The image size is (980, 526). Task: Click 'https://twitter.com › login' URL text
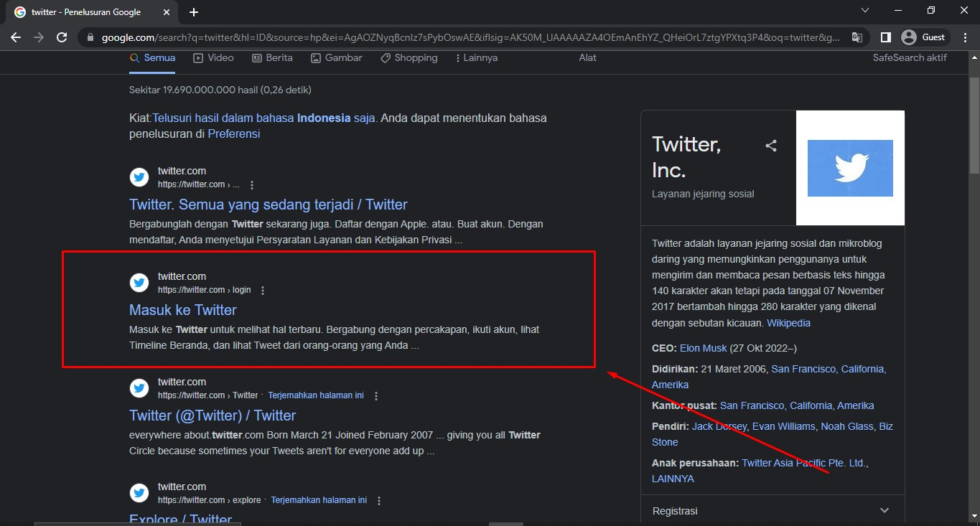(x=205, y=290)
